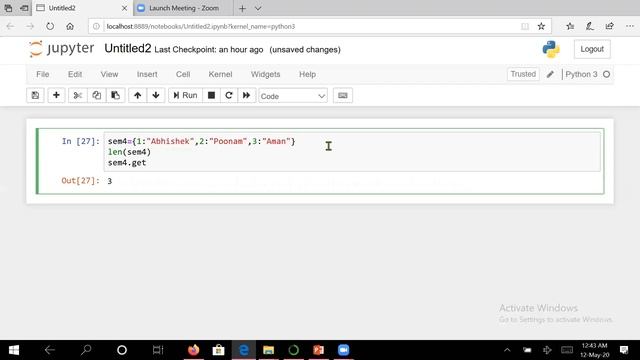Copy selected cells icon
640x360 pixels.
[96, 96]
